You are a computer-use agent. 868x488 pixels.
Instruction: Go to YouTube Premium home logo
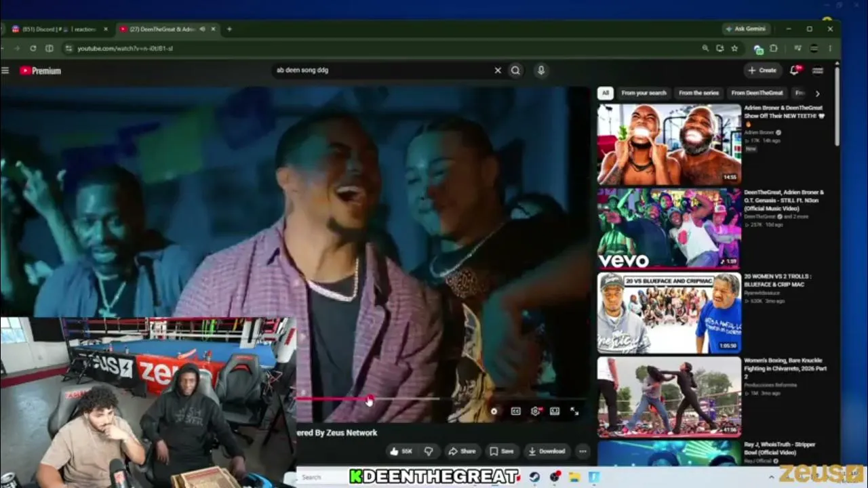pos(41,70)
